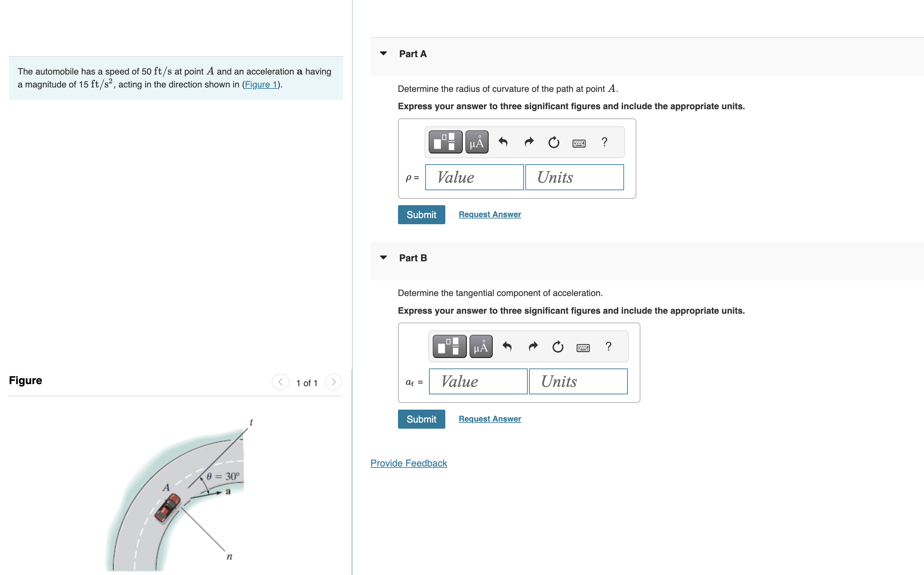Select the μÅ units icon in Part A
924x575 pixels.
tap(477, 142)
